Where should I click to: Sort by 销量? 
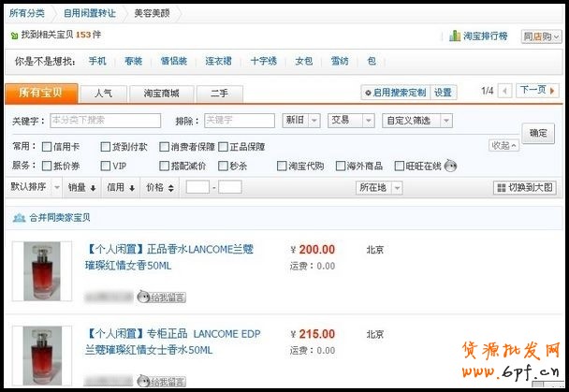click(82, 187)
